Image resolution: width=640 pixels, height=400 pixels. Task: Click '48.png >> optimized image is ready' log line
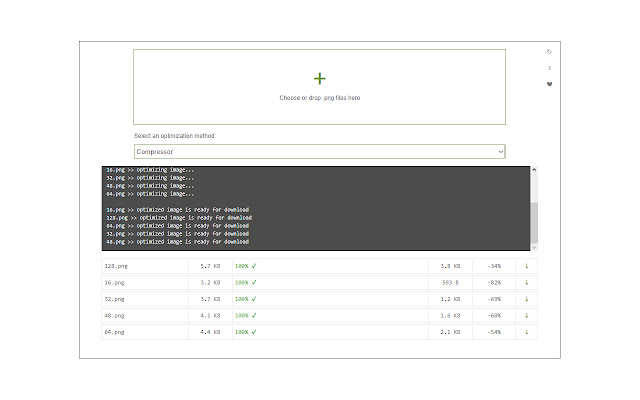pos(178,242)
